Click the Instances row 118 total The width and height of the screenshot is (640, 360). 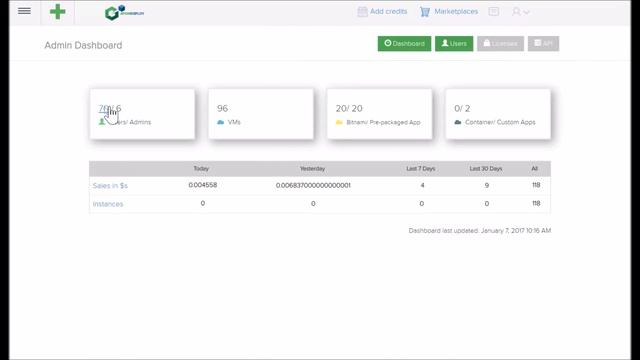pos(536,203)
